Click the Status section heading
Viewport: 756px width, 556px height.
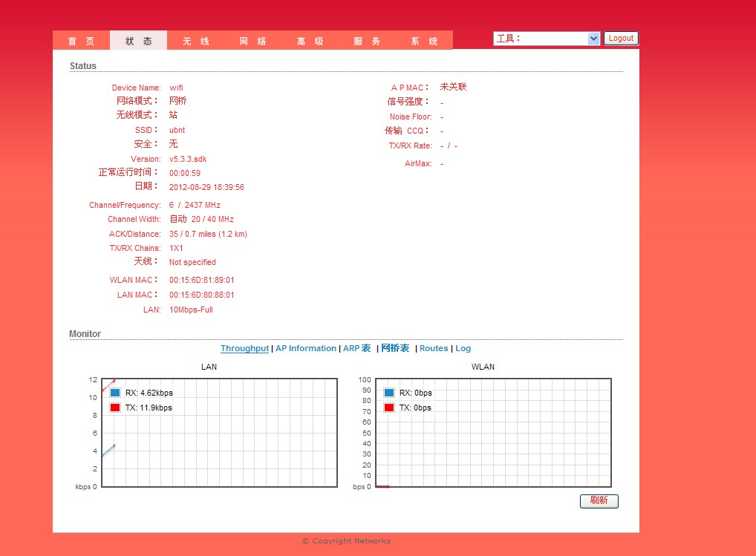(83, 66)
